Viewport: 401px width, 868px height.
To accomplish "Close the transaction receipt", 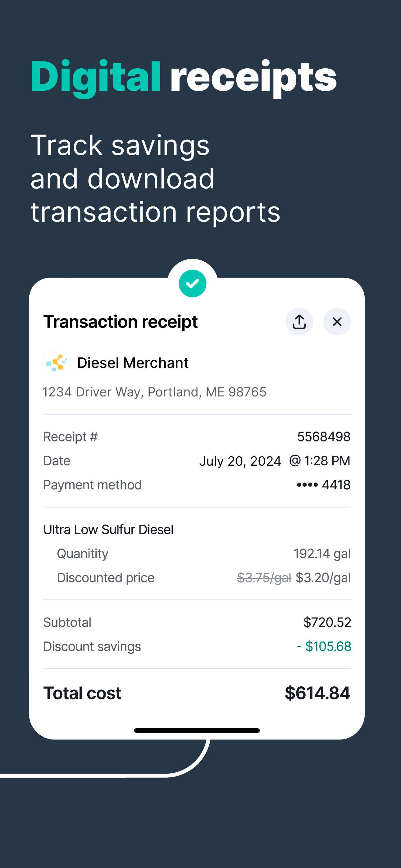I will click(x=337, y=322).
